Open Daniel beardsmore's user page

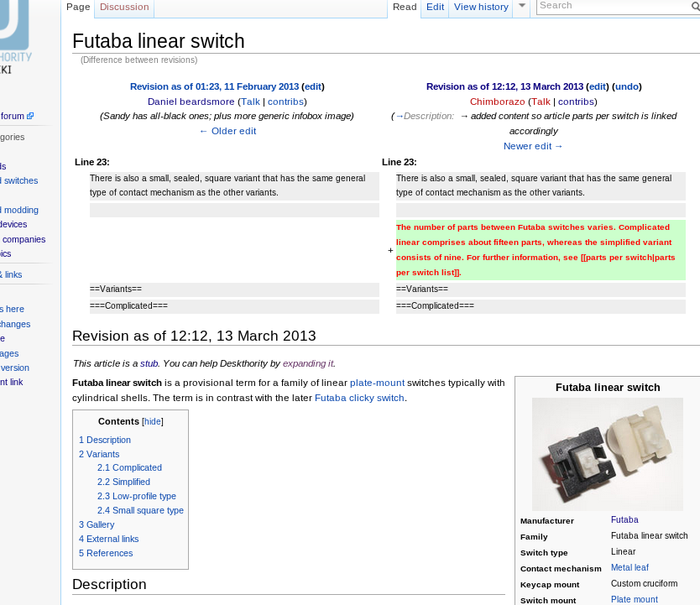pyautogui.click(x=191, y=102)
